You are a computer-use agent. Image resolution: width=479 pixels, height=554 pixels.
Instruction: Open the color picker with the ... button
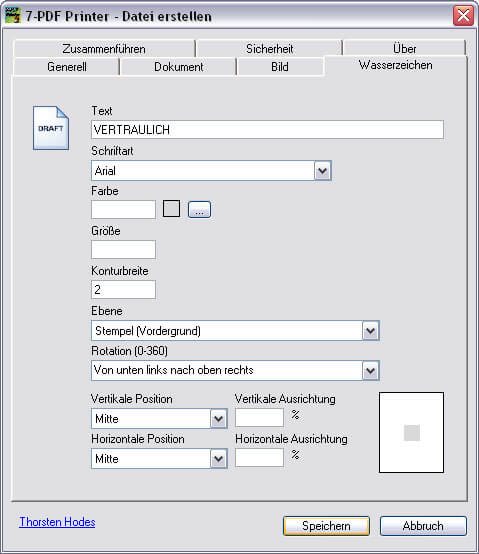point(199,210)
